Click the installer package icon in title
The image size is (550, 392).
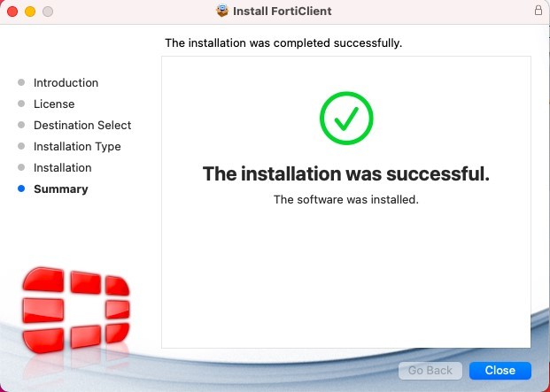click(222, 11)
